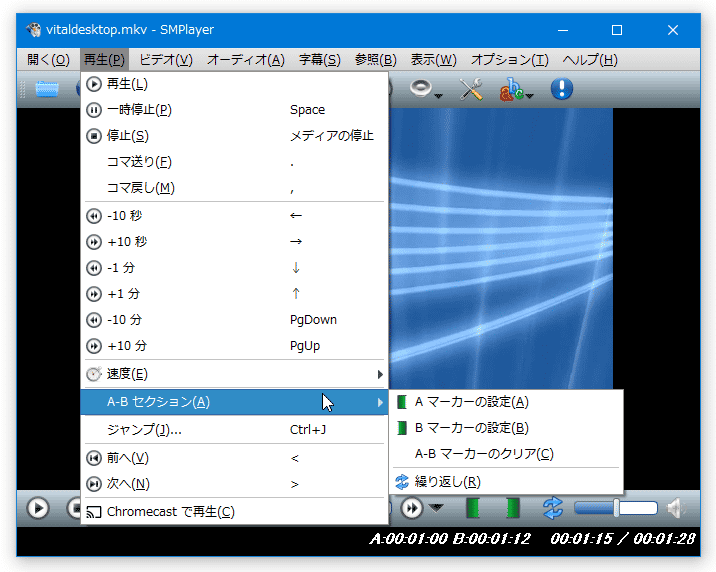Select 再生(L) play menu entry

[234, 84]
